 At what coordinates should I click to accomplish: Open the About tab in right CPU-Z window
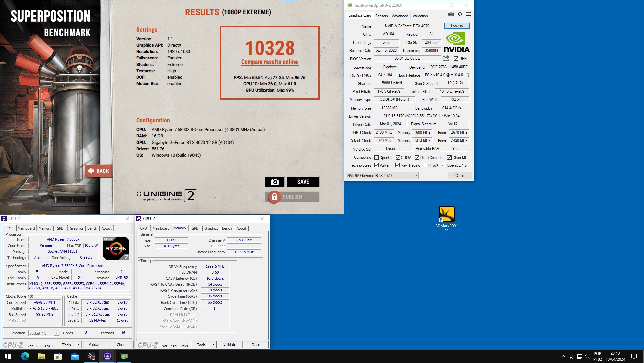pos(241,228)
